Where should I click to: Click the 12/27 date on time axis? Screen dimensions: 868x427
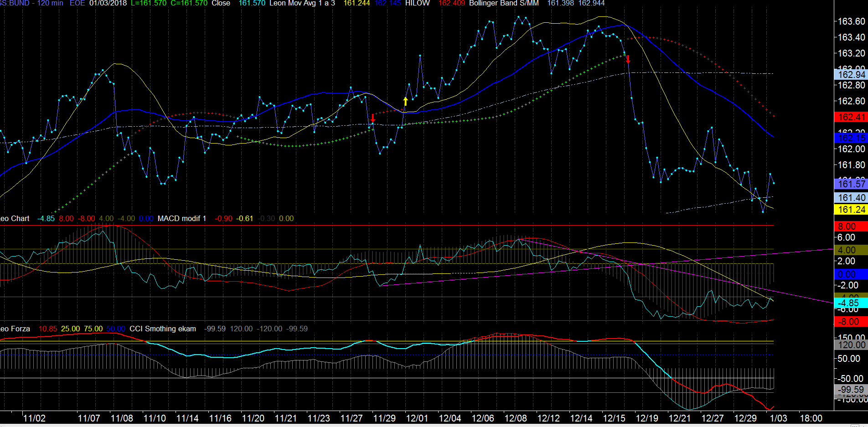point(713,418)
